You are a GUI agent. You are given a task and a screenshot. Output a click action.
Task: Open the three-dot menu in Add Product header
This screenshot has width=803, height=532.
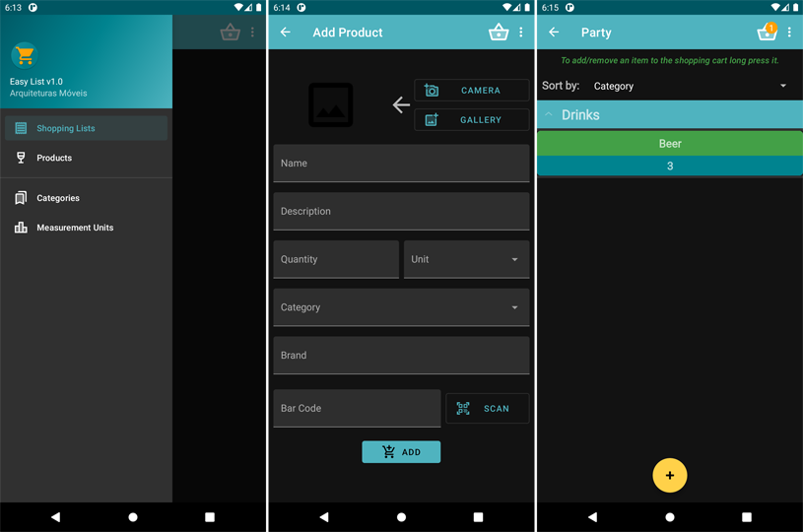521,33
